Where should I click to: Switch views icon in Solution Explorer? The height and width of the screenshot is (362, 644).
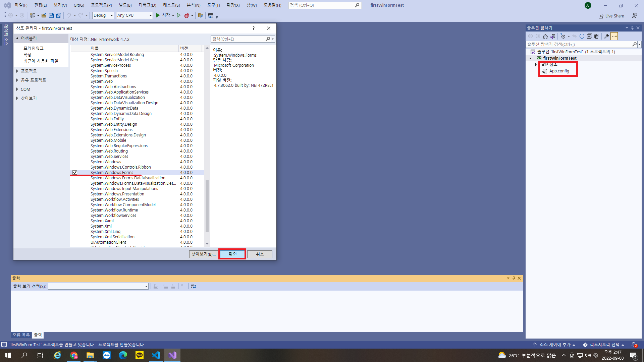(553, 36)
